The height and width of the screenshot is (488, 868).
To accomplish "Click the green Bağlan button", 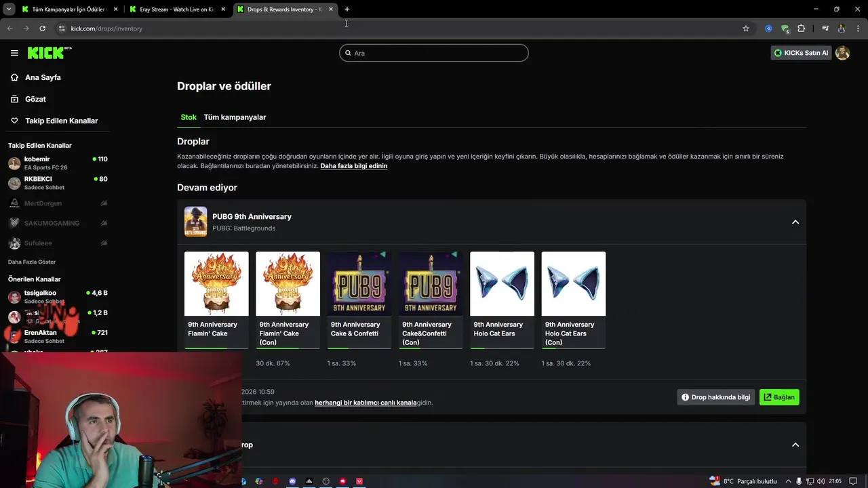I will (779, 397).
